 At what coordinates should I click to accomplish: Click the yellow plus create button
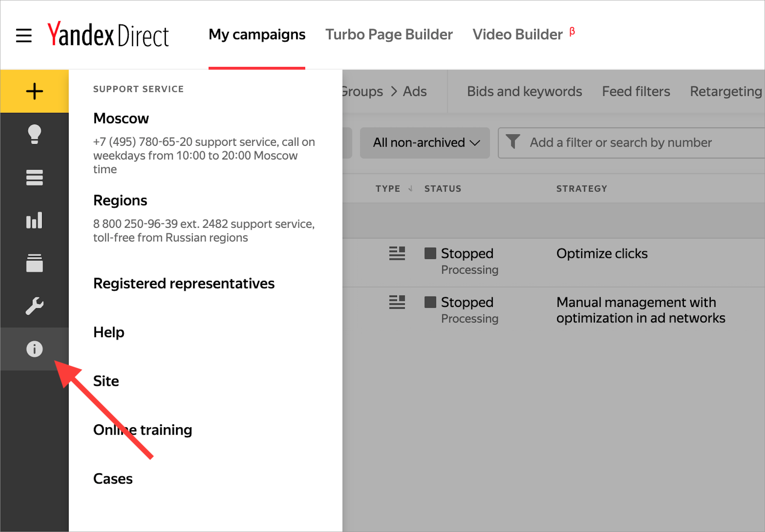(x=34, y=91)
